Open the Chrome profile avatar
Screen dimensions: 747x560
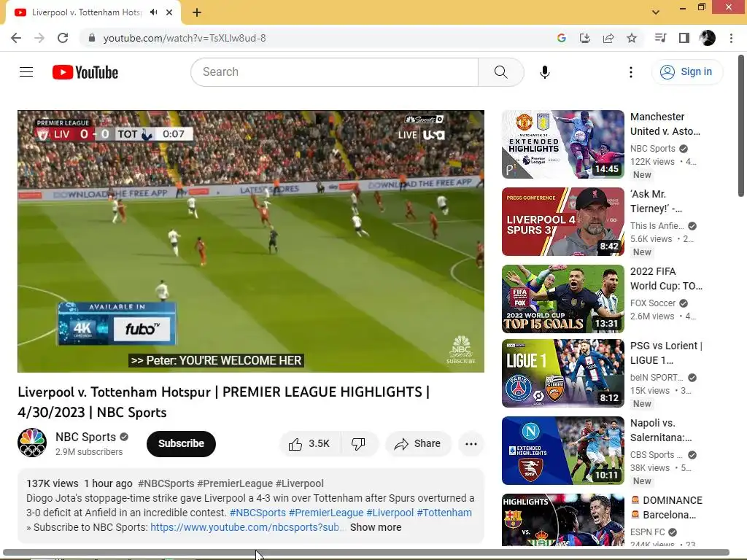[x=708, y=38]
